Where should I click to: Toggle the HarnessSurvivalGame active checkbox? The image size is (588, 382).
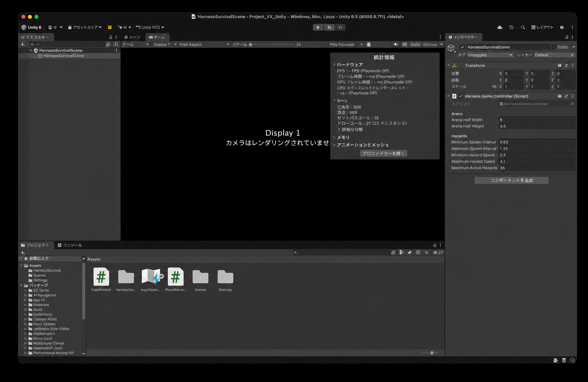point(462,47)
